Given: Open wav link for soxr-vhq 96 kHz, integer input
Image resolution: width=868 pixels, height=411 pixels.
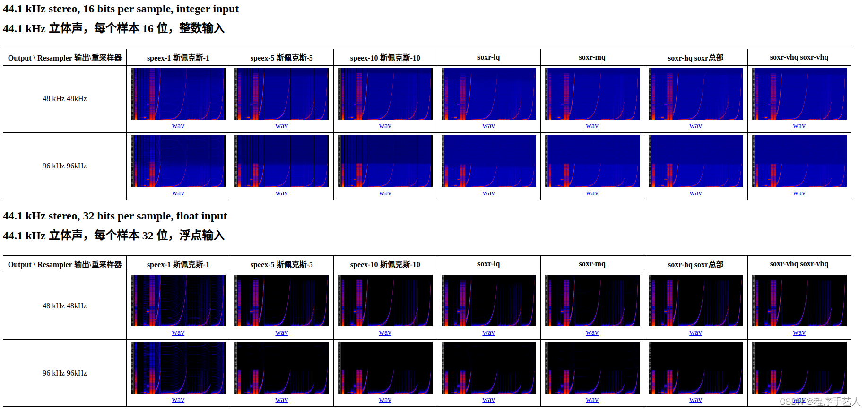Looking at the screenshot, I should click(x=799, y=193).
